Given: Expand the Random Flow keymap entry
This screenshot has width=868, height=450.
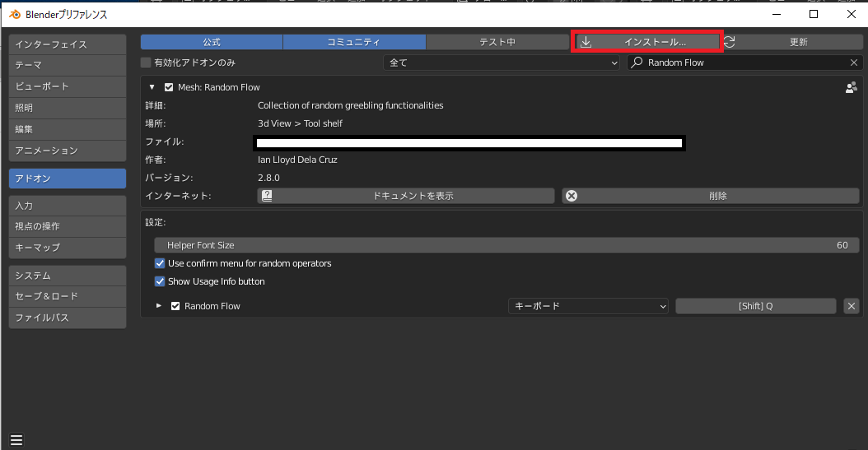Looking at the screenshot, I should pyautogui.click(x=159, y=306).
